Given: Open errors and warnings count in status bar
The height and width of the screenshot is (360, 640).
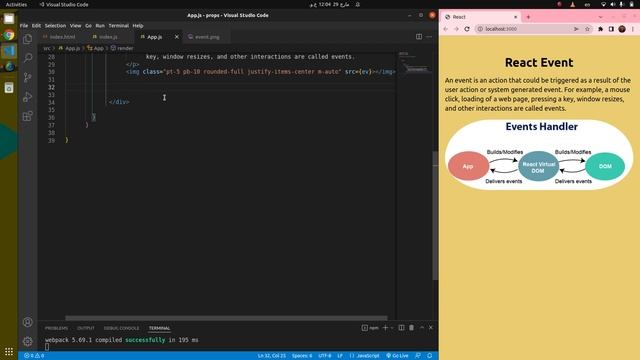Looking at the screenshot, I should (x=34, y=356).
